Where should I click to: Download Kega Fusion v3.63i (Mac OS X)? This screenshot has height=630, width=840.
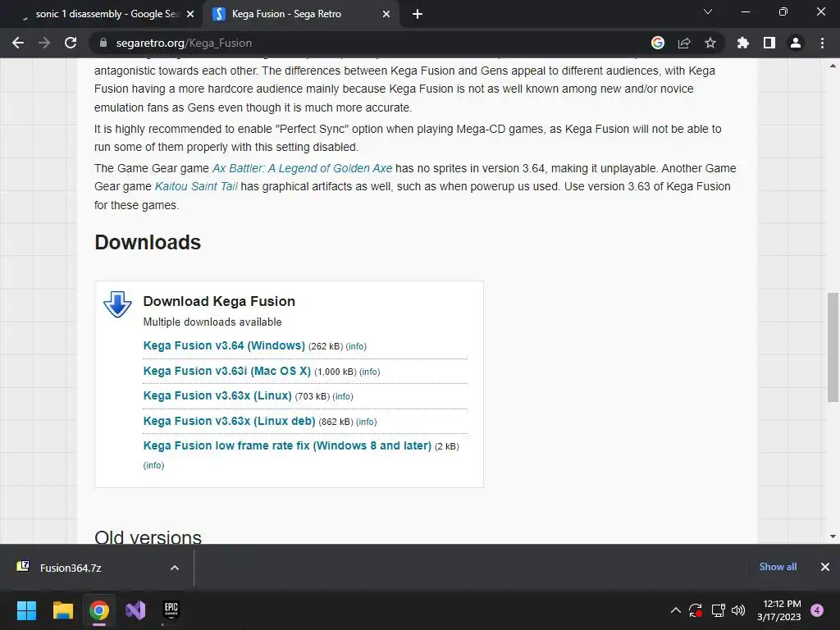227,371
